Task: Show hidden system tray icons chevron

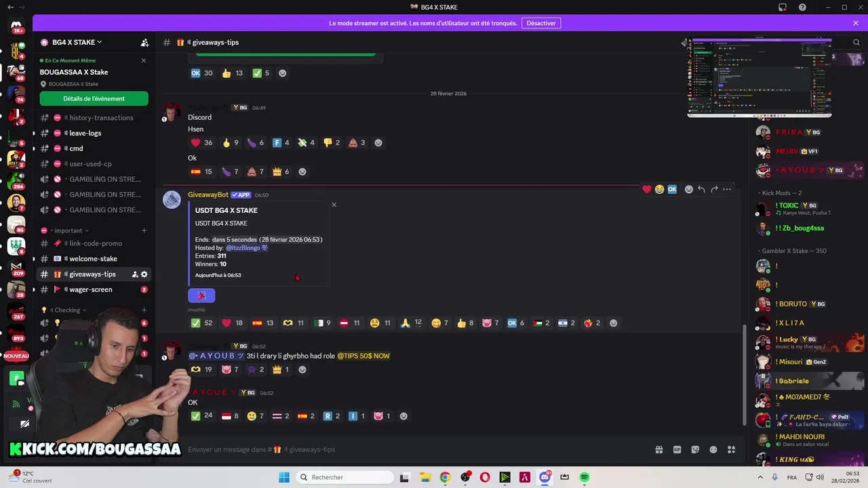Action: (759, 477)
